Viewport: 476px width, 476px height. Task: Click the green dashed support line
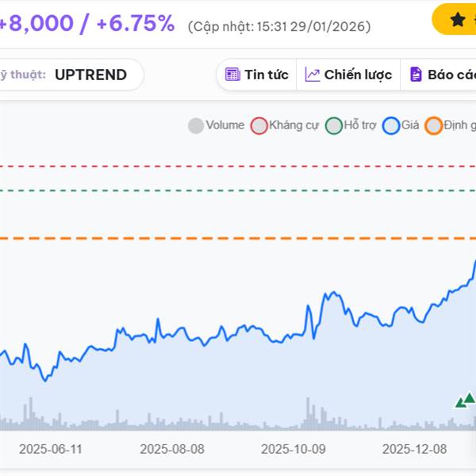pyautogui.click(x=238, y=190)
